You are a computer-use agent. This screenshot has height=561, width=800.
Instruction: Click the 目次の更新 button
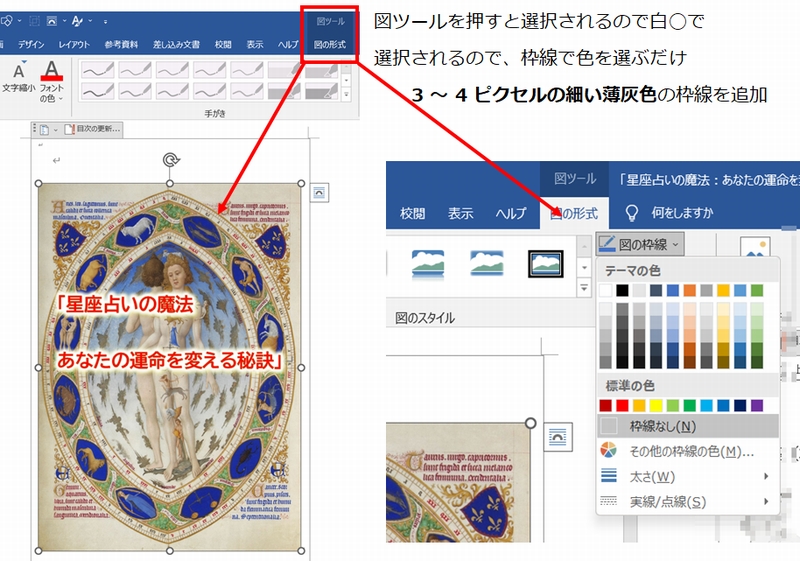(93, 130)
